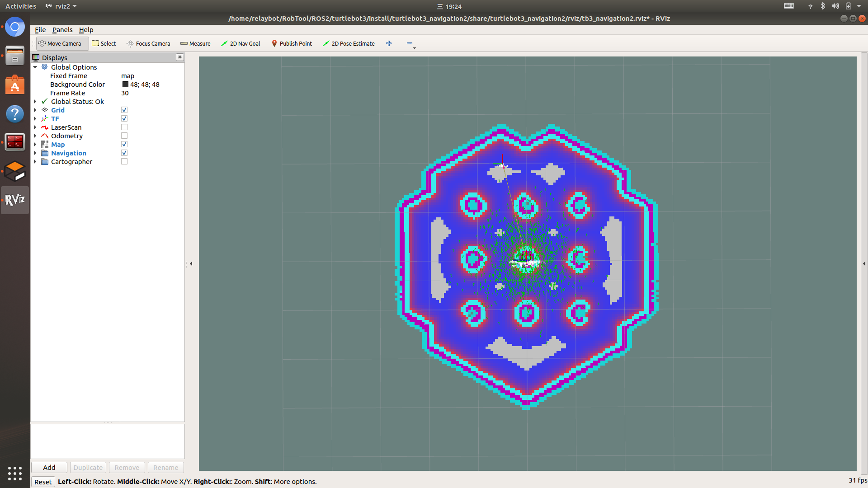Select the Publish Point tool
Viewport: 868px width, 488px height.
(x=292, y=43)
